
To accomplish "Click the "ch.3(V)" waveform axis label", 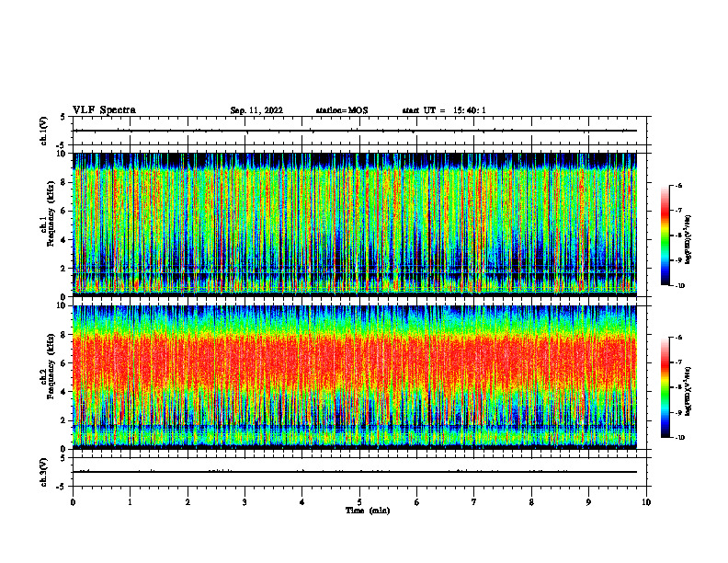I will [x=44, y=472].
